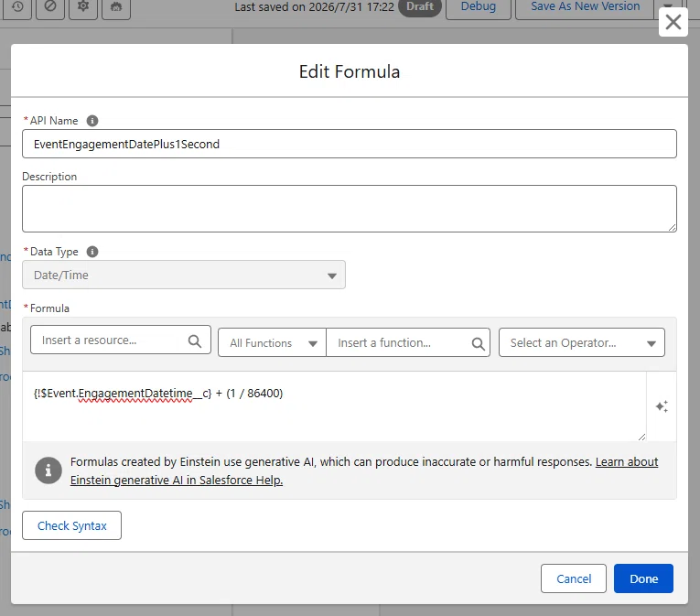Click the circle-slash toolbar icon
700x616 pixels.
50,7
